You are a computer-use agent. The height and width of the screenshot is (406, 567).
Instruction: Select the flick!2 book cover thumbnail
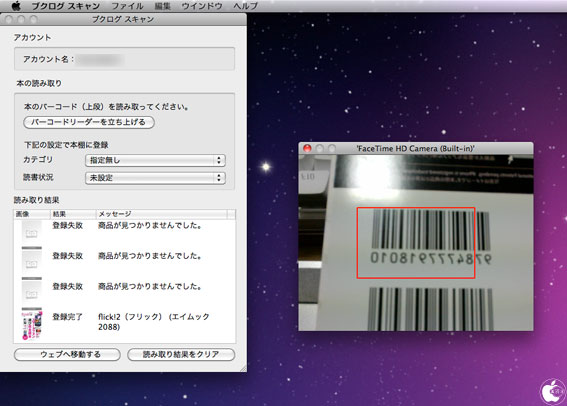pos(32,325)
